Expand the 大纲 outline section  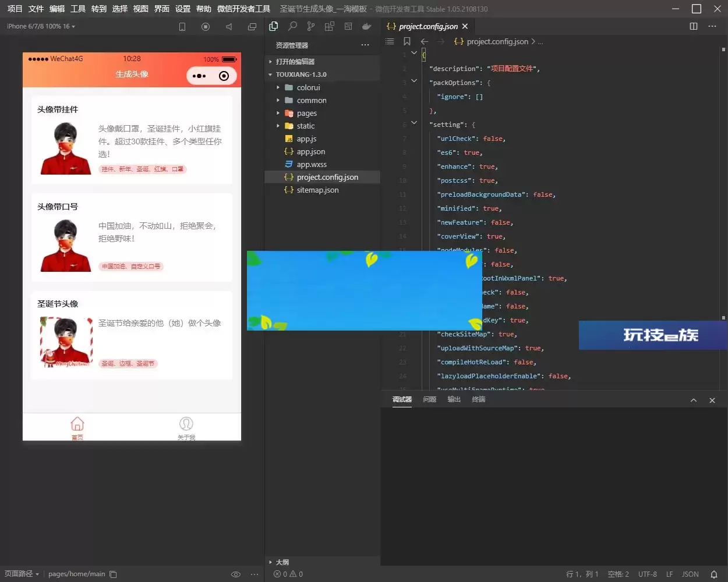coord(322,562)
